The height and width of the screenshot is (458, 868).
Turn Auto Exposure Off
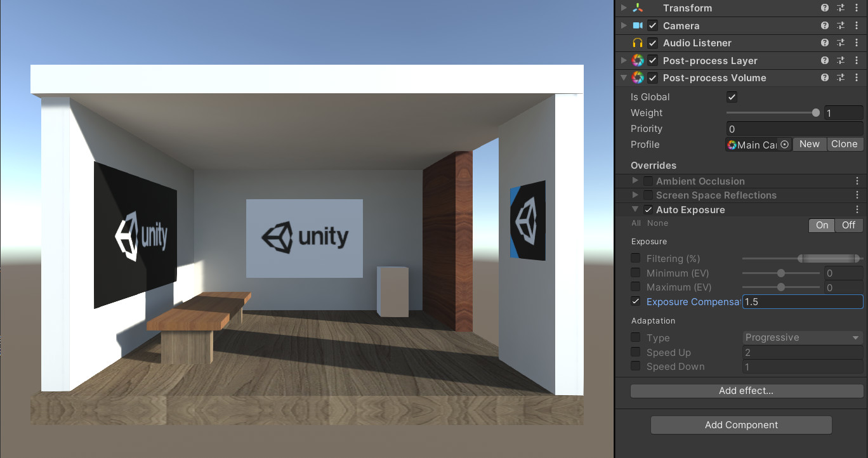[x=848, y=225]
